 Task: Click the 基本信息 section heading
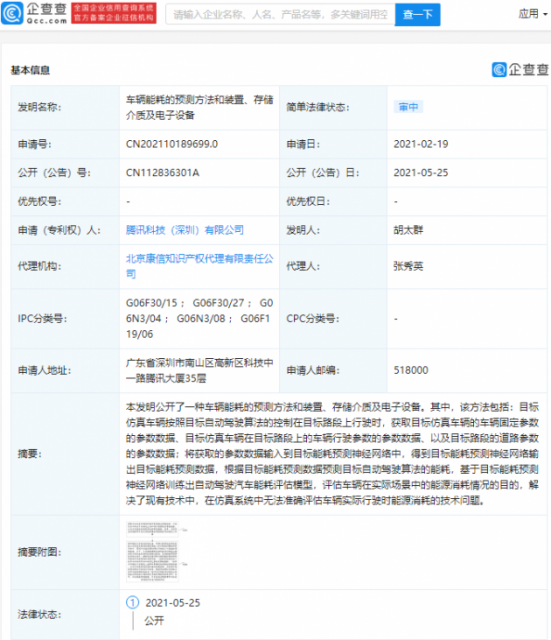click(30, 70)
